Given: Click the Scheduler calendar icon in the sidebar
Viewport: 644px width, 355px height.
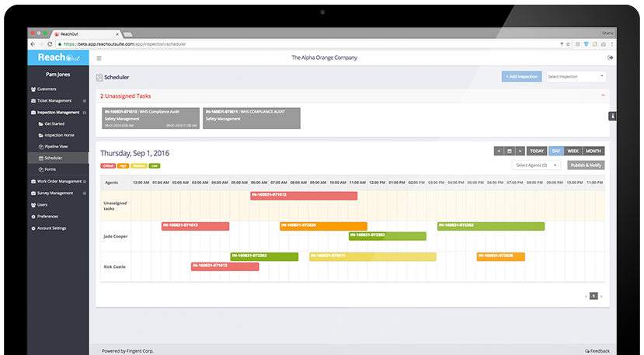Looking at the screenshot, I should pyautogui.click(x=40, y=158).
